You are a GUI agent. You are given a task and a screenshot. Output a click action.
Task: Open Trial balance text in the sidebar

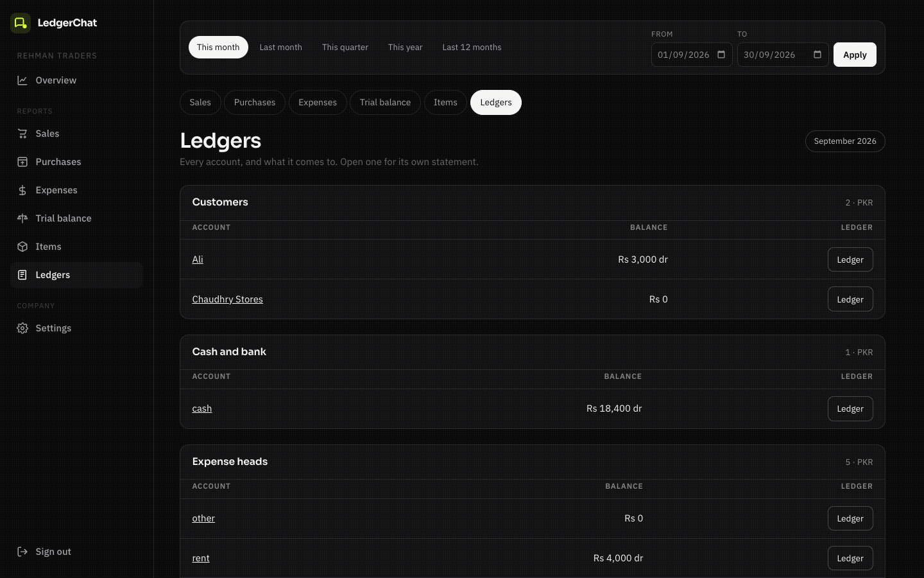tap(64, 218)
